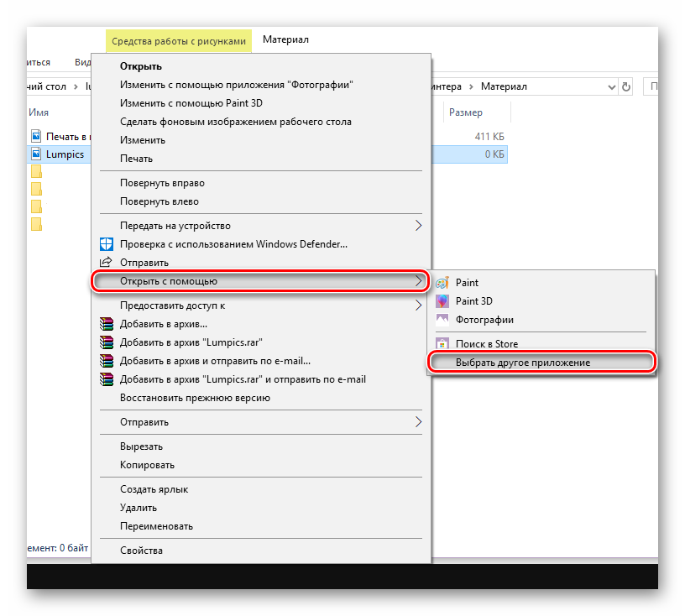685x616 pixels.
Task: Click the Windows Defender shield icon
Action: [x=107, y=244]
